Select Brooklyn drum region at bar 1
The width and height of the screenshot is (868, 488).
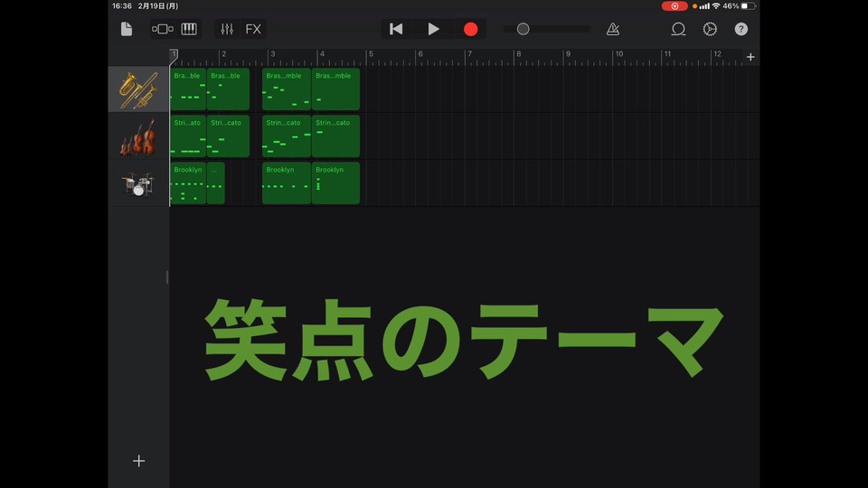(x=188, y=183)
